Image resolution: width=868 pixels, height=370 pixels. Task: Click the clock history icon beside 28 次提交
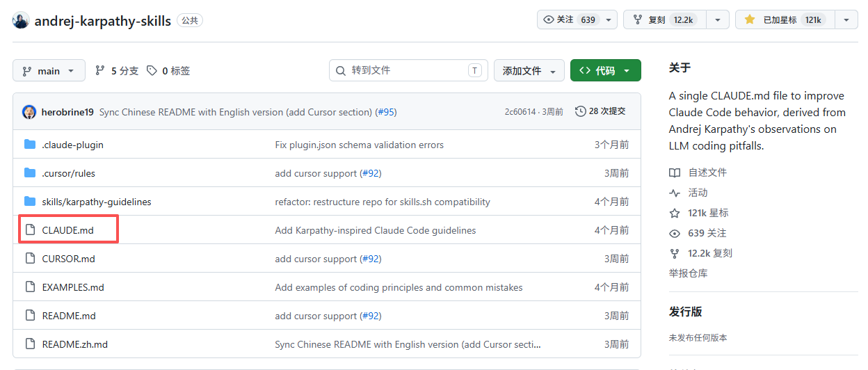(580, 111)
